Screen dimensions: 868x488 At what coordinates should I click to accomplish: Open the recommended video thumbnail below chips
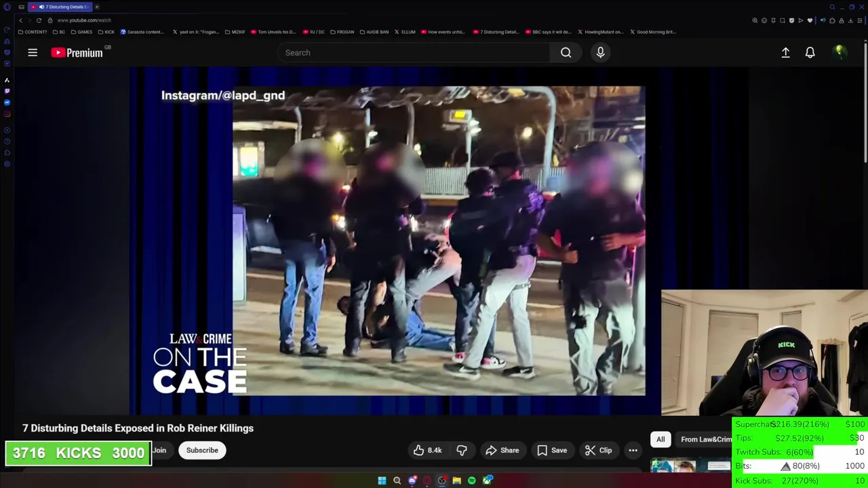coord(690,466)
